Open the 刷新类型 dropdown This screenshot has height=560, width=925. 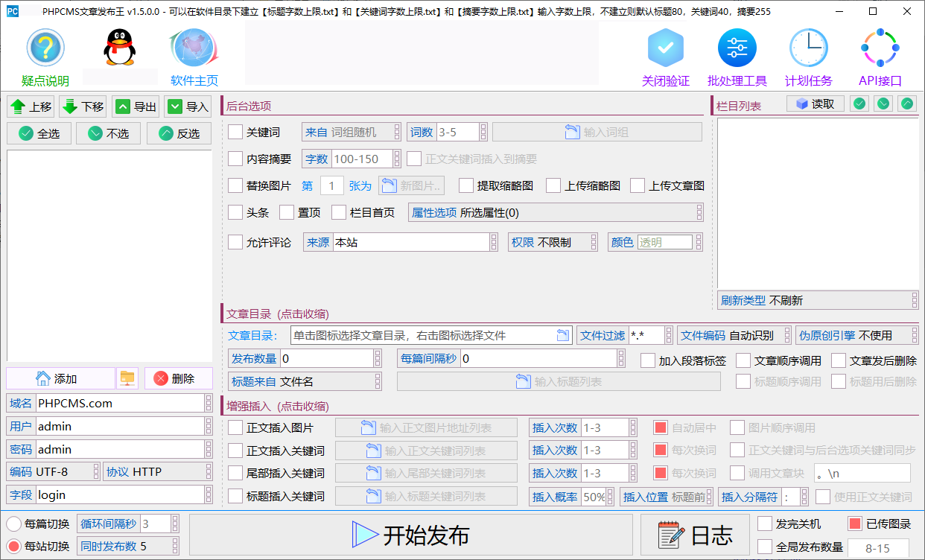(x=915, y=300)
